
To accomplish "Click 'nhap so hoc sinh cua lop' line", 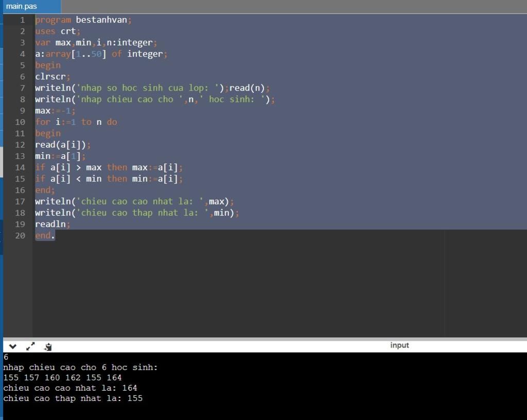I will click(152, 88).
